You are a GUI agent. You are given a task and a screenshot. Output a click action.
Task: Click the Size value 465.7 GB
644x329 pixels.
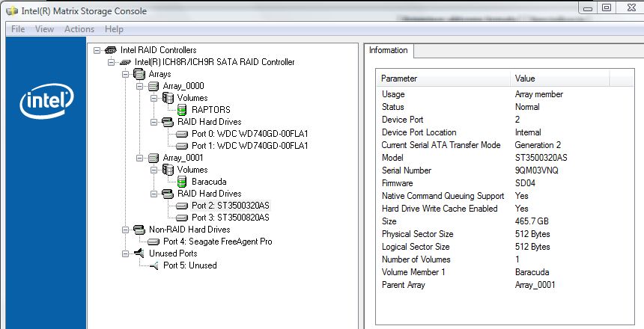[532, 221]
